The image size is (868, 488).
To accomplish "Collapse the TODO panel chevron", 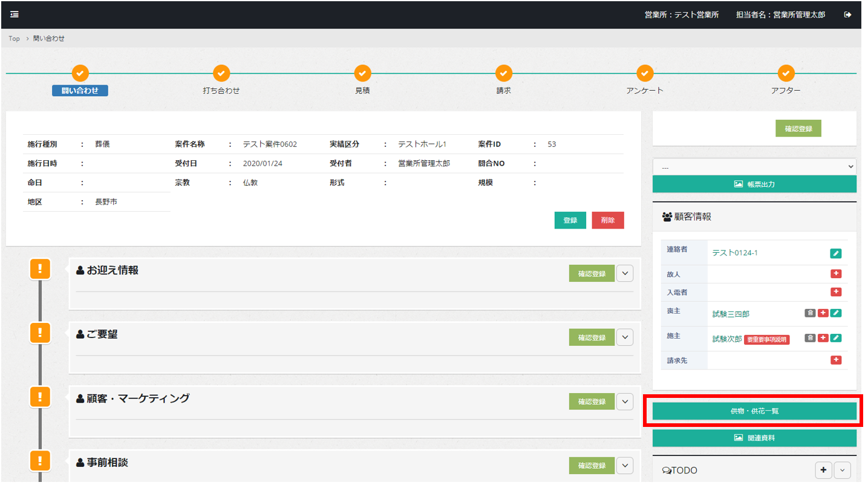I will tap(843, 470).
